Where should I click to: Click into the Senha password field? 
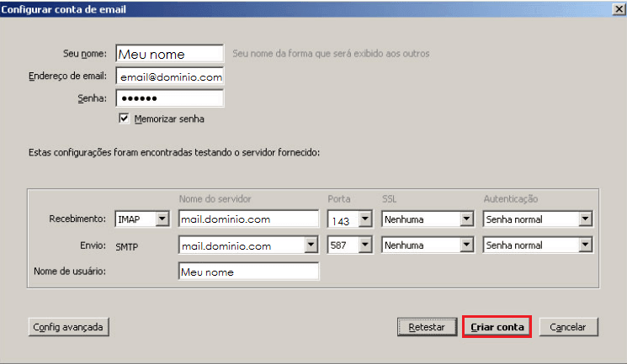point(169,98)
